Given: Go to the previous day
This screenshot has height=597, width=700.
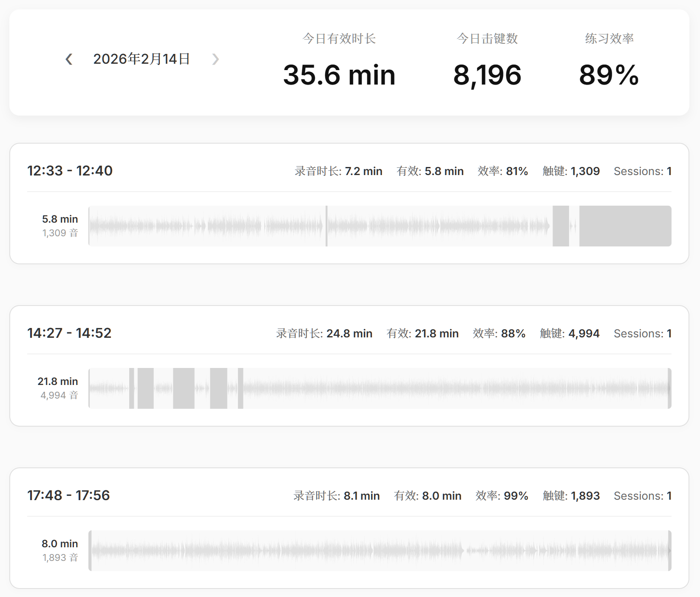Looking at the screenshot, I should pos(69,59).
